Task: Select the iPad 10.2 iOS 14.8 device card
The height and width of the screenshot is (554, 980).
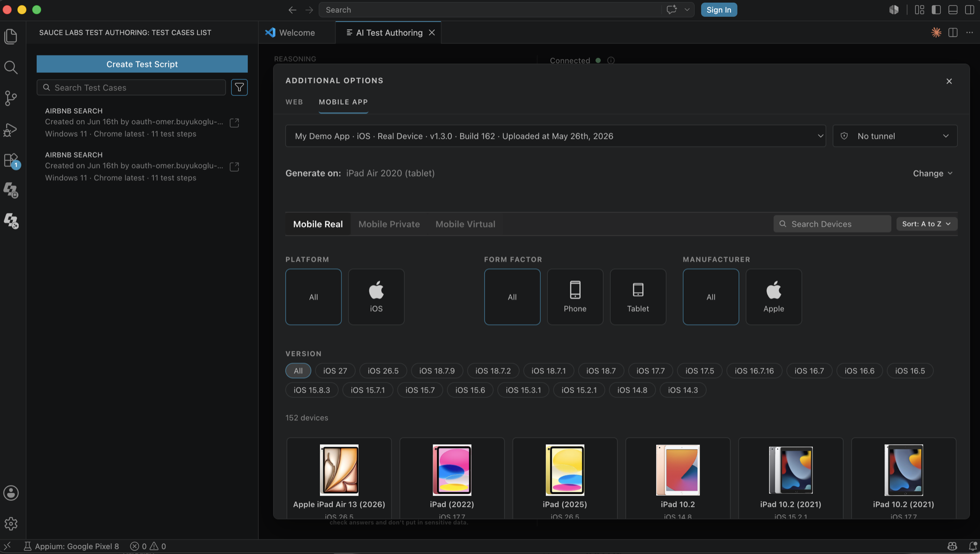Action: pyautogui.click(x=678, y=478)
